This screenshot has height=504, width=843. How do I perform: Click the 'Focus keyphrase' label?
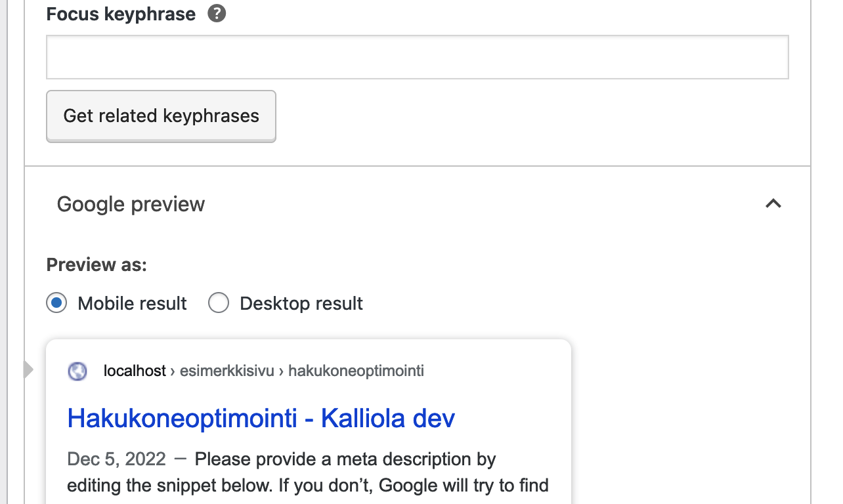pos(121,14)
